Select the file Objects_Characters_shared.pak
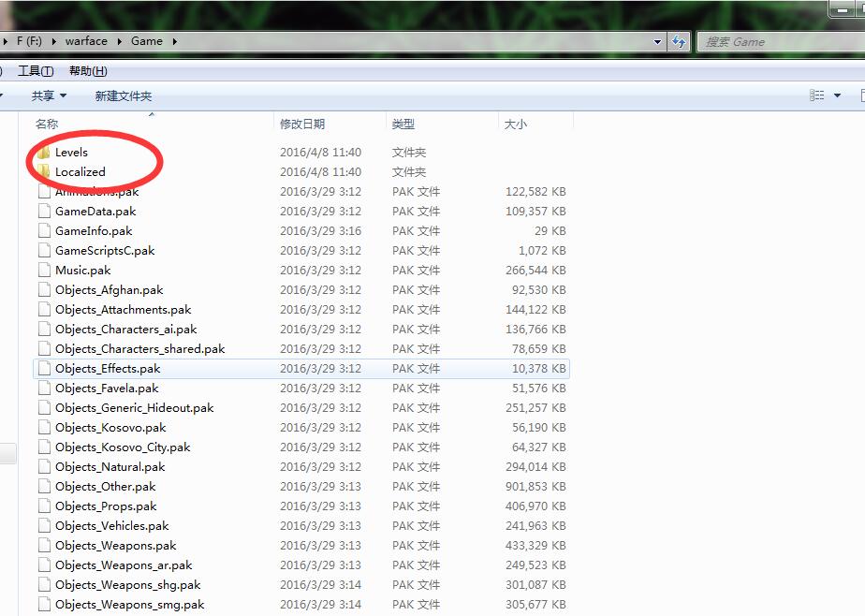The image size is (865, 616). pos(140,349)
